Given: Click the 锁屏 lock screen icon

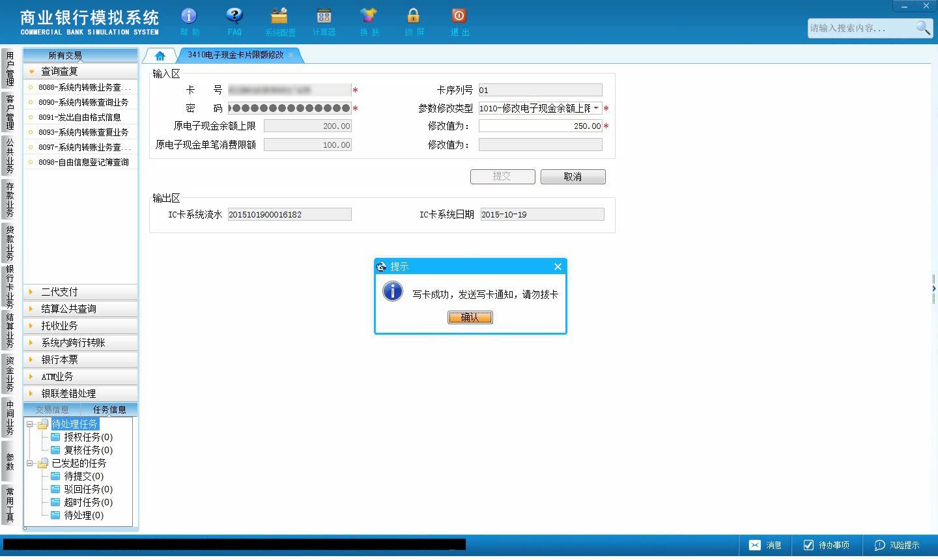Looking at the screenshot, I should coord(414,16).
